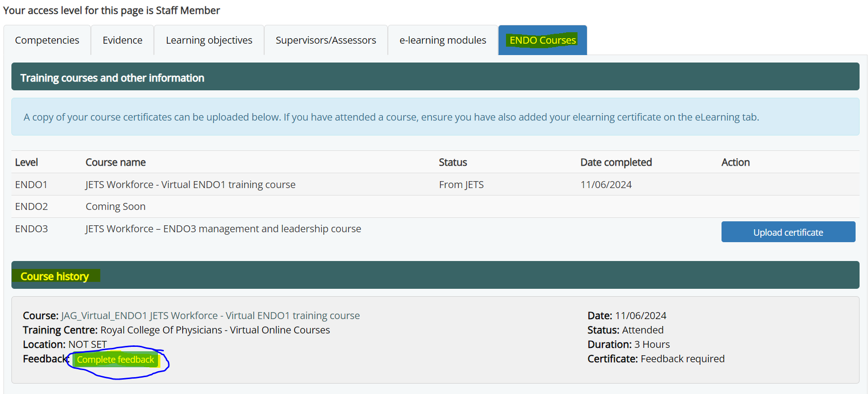The image size is (868, 394).
Task: Click the Course name column header
Action: coord(116,162)
